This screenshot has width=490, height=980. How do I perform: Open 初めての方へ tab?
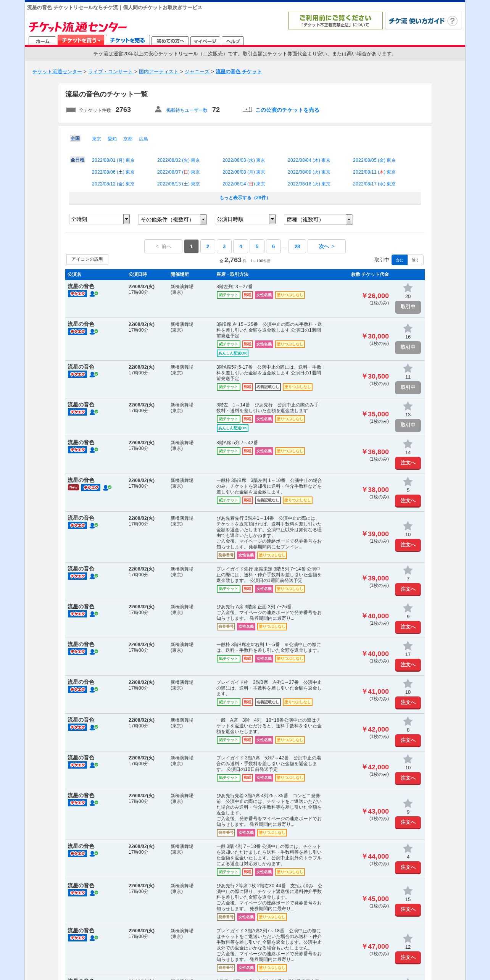tap(170, 41)
